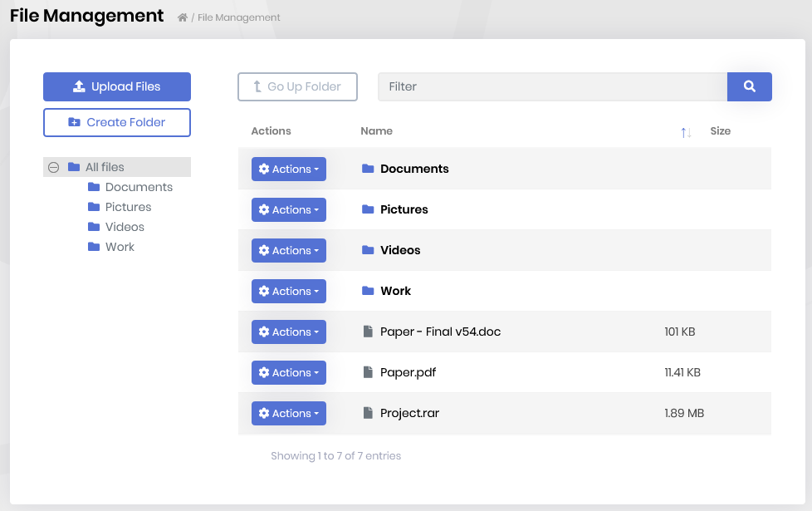The height and width of the screenshot is (511, 812).
Task: Click the File Management breadcrumb link
Action: 239,17
